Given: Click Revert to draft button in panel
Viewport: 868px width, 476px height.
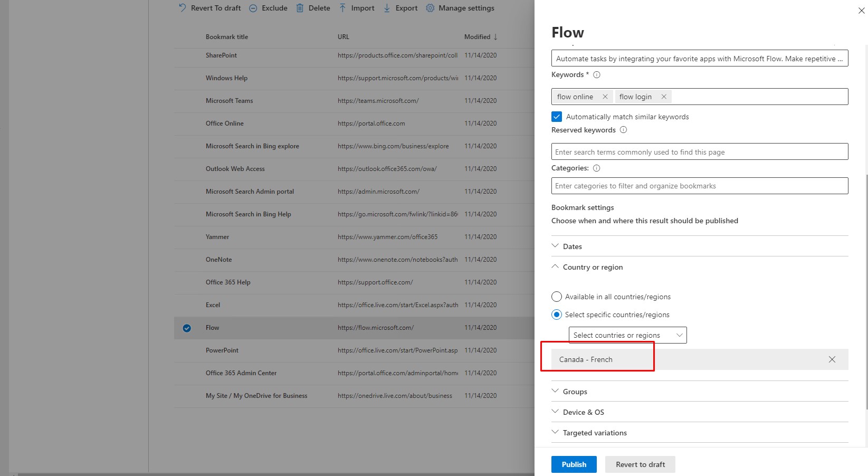Looking at the screenshot, I should 640,464.
